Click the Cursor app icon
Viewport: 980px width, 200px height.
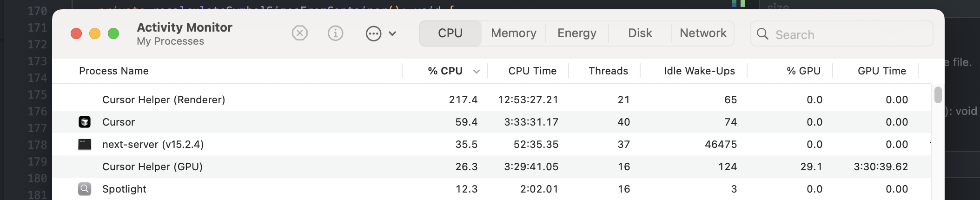(85, 122)
